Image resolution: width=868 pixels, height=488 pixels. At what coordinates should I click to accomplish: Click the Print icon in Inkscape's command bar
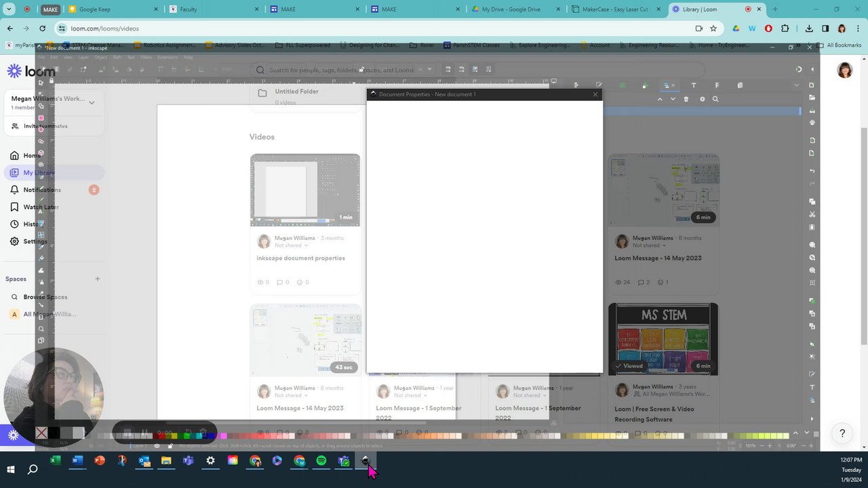(812, 123)
